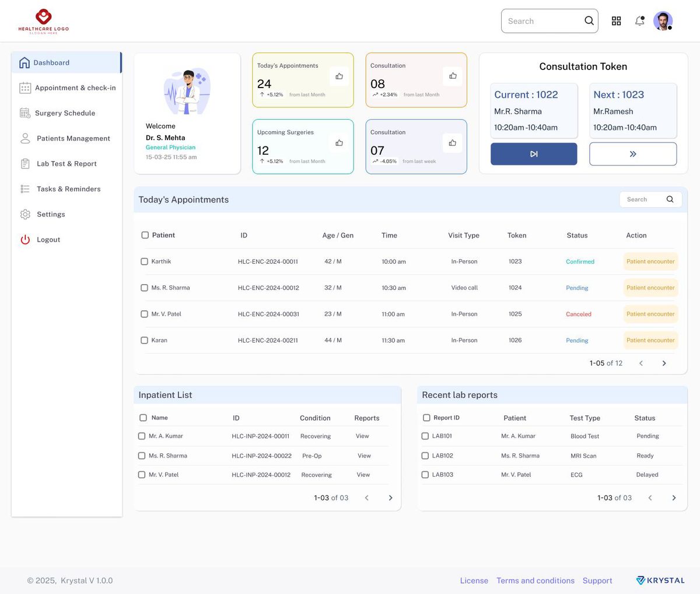This screenshot has height=594, width=700.
Task: Click the Canceled status for Mr. V. Patel
Action: (579, 314)
